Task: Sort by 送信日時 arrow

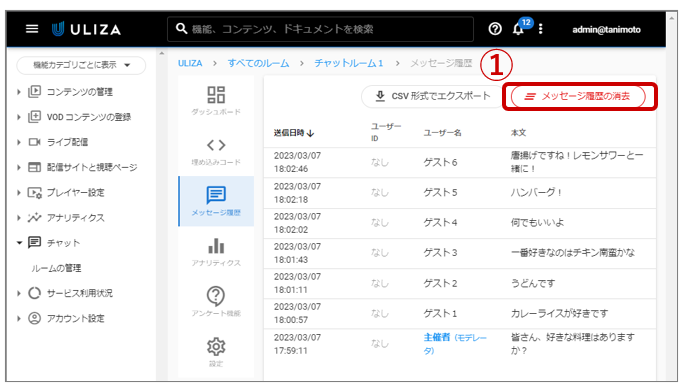Action: tap(311, 133)
